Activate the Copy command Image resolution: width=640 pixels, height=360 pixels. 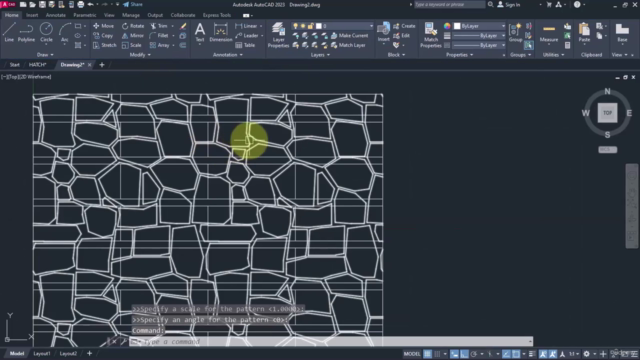coord(103,36)
